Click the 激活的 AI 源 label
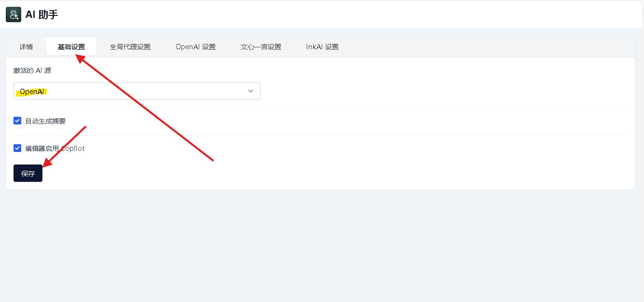The image size is (644, 302). [x=32, y=70]
